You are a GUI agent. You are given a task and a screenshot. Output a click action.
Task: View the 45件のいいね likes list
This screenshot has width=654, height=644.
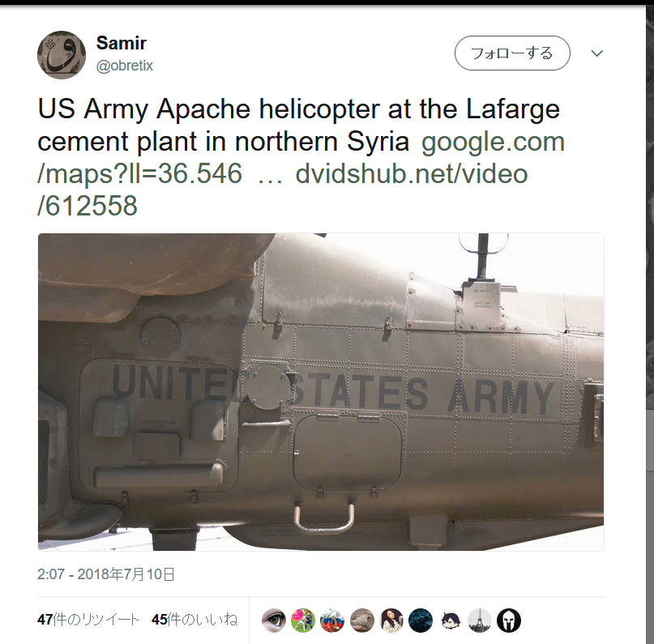[194, 620]
